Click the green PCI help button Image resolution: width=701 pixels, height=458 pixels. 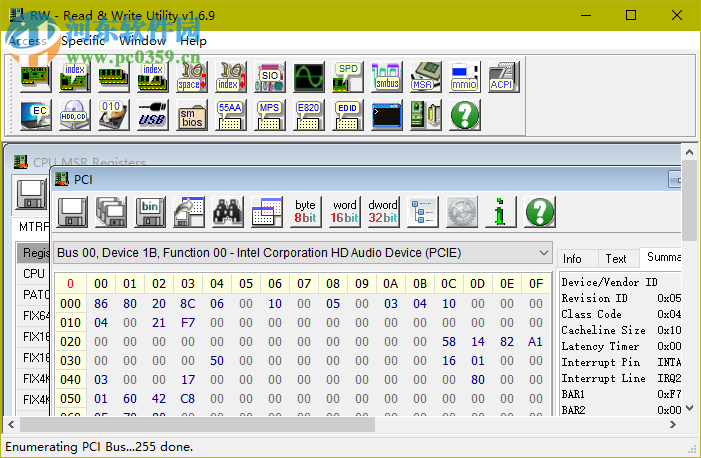[539, 211]
